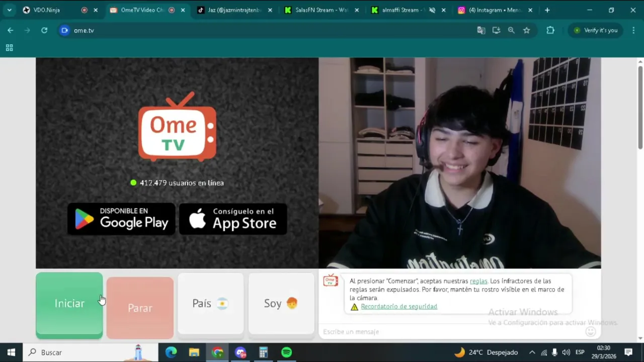The width and height of the screenshot is (644, 362).
Task: Open File Explorer from the taskbar
Action: pyautogui.click(x=194, y=352)
